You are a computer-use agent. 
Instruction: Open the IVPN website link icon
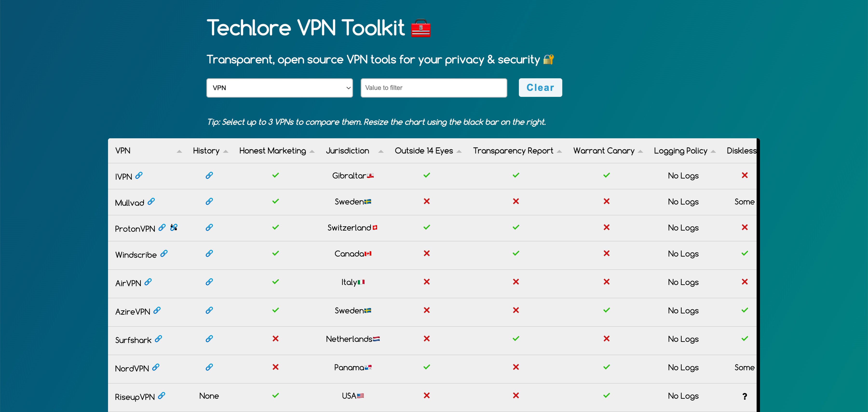pos(138,176)
